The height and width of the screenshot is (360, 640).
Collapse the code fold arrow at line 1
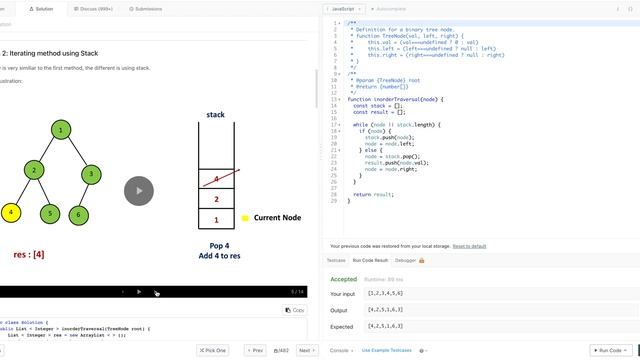[340, 23]
